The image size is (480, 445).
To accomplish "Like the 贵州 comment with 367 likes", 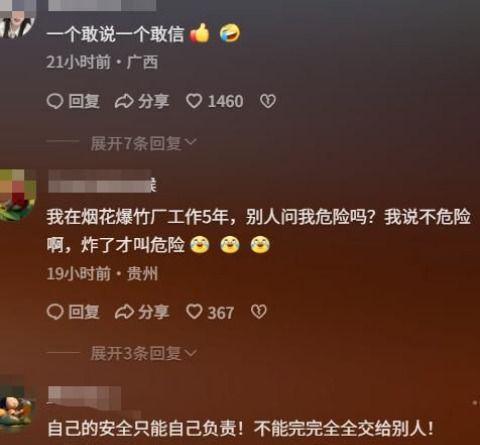I will pos(194,312).
